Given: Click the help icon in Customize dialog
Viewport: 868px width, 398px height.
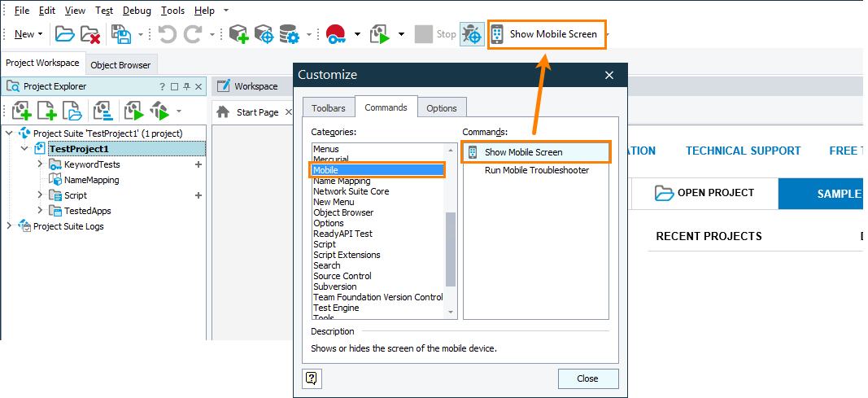Looking at the screenshot, I should pyautogui.click(x=311, y=378).
